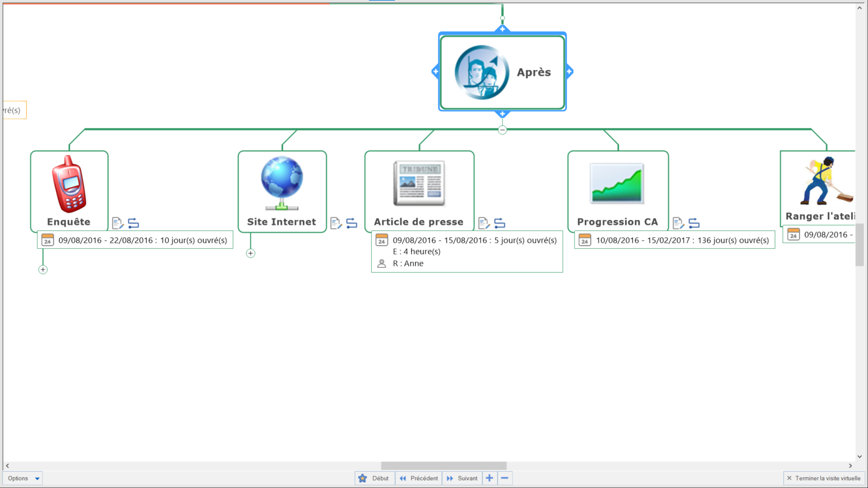Screen dimensions: 868x488
Task: Click the relationship arrows icon beside Enquête
Action: (133, 223)
